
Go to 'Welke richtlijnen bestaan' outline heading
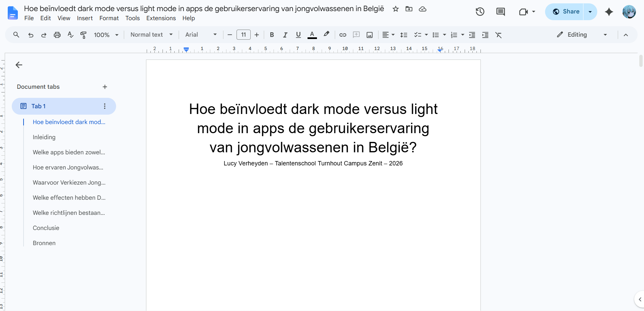click(69, 213)
